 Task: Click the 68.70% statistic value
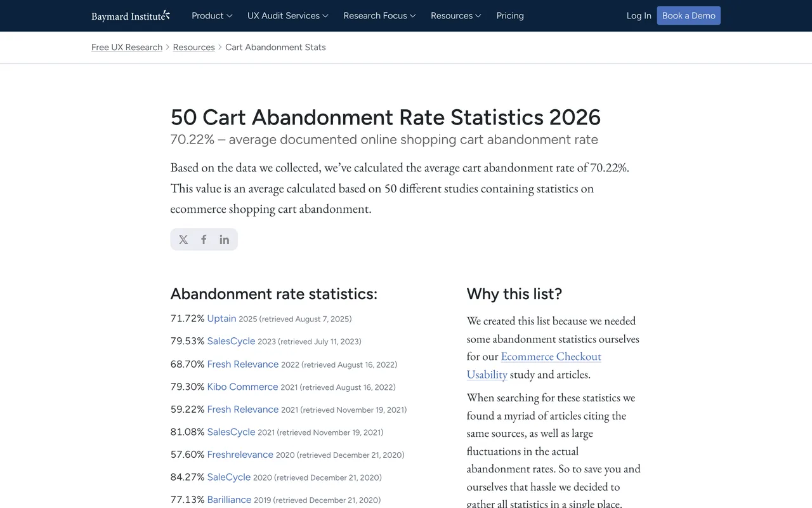click(x=187, y=364)
